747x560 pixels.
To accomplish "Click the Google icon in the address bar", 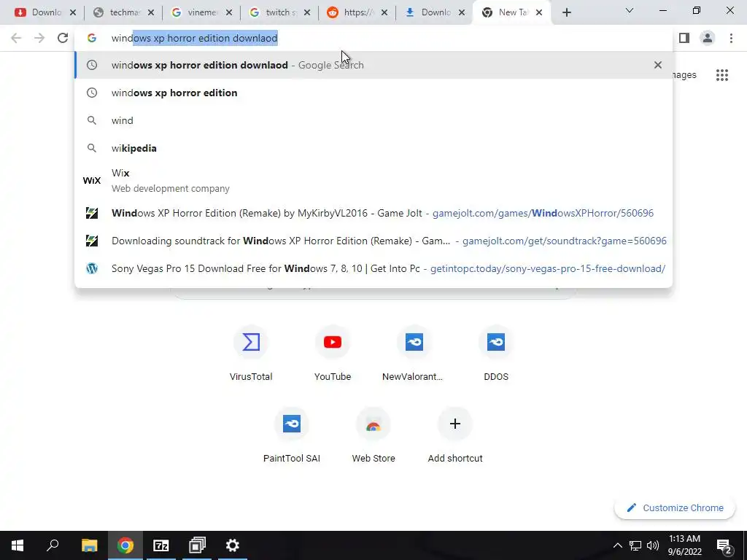I will click(x=92, y=38).
